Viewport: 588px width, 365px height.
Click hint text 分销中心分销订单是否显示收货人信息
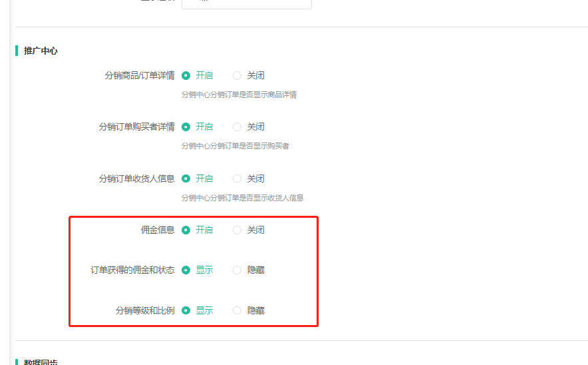pos(242,198)
